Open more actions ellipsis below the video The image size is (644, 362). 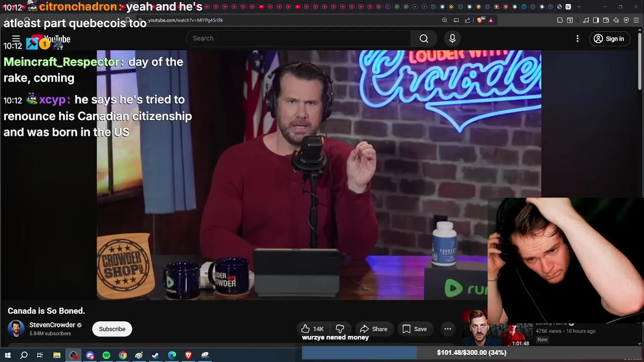[x=447, y=329]
